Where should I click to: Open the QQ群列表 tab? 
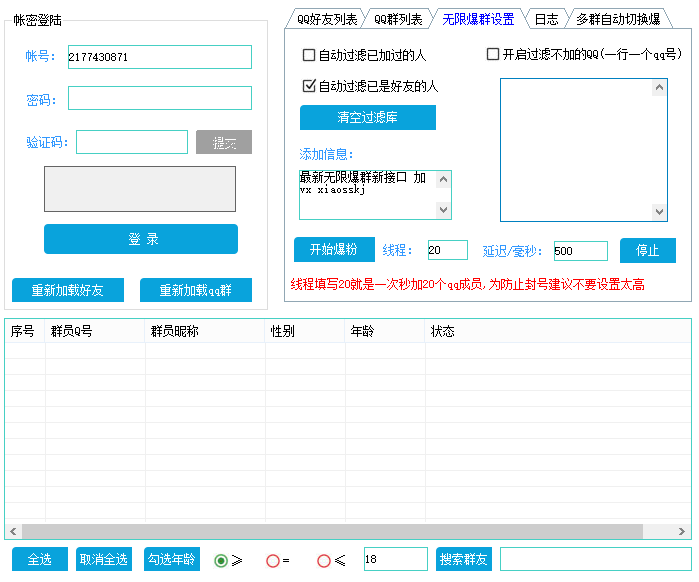pyautogui.click(x=398, y=19)
